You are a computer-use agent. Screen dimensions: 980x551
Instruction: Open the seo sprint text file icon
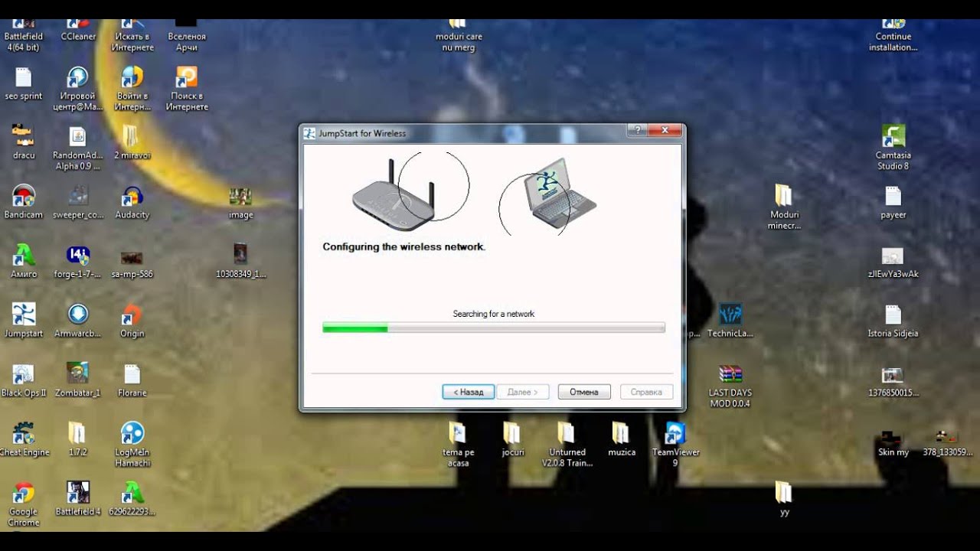(x=24, y=83)
